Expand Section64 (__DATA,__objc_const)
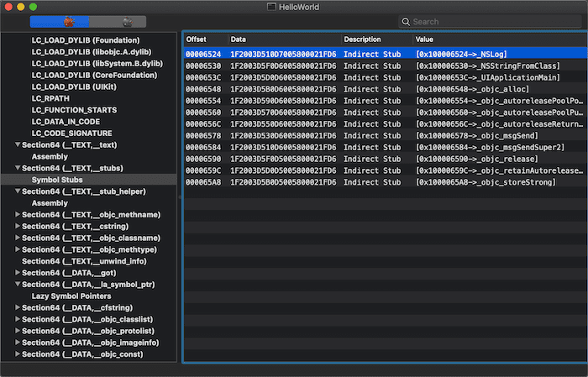 coord(18,353)
